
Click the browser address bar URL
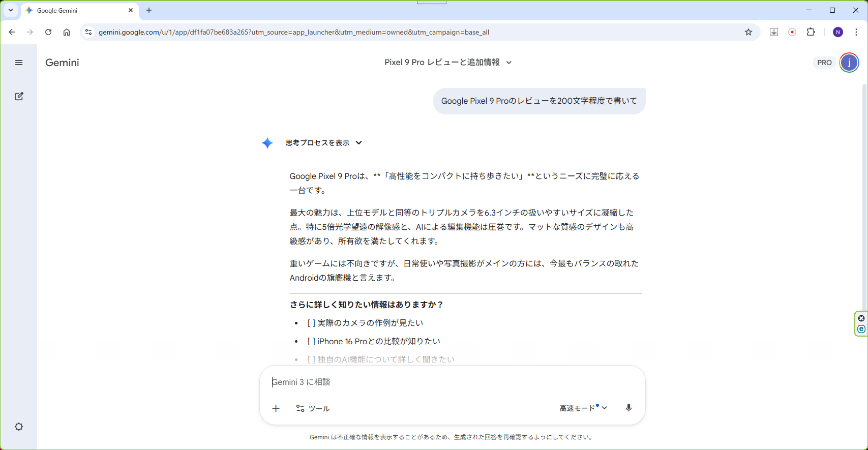click(x=294, y=32)
